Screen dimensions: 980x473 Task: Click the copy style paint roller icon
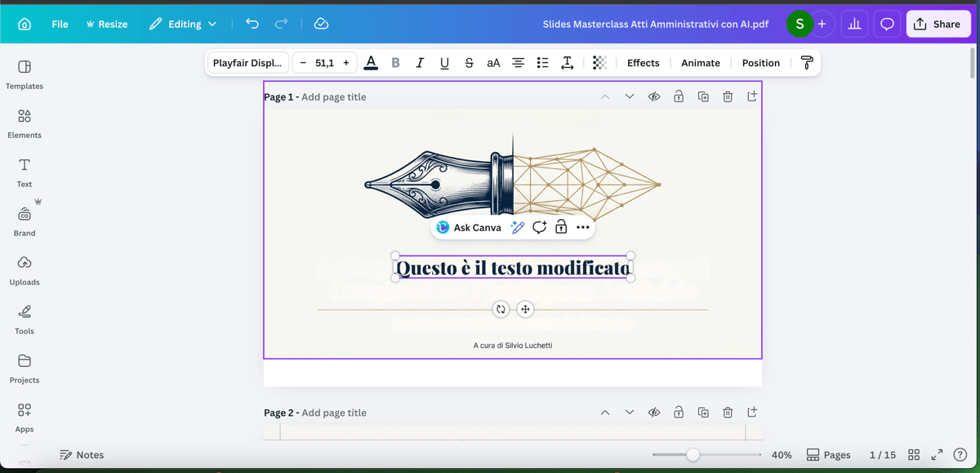[x=807, y=63]
